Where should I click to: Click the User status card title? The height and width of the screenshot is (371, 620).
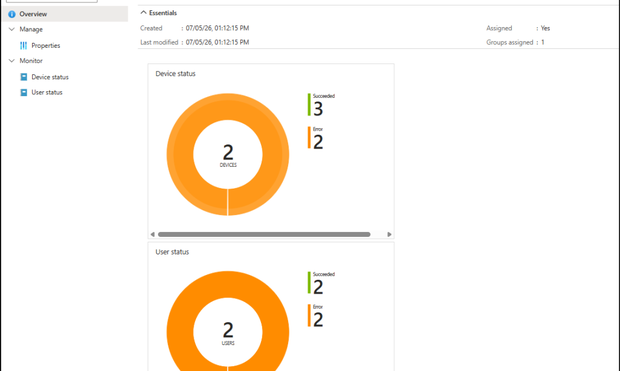pyautogui.click(x=172, y=252)
